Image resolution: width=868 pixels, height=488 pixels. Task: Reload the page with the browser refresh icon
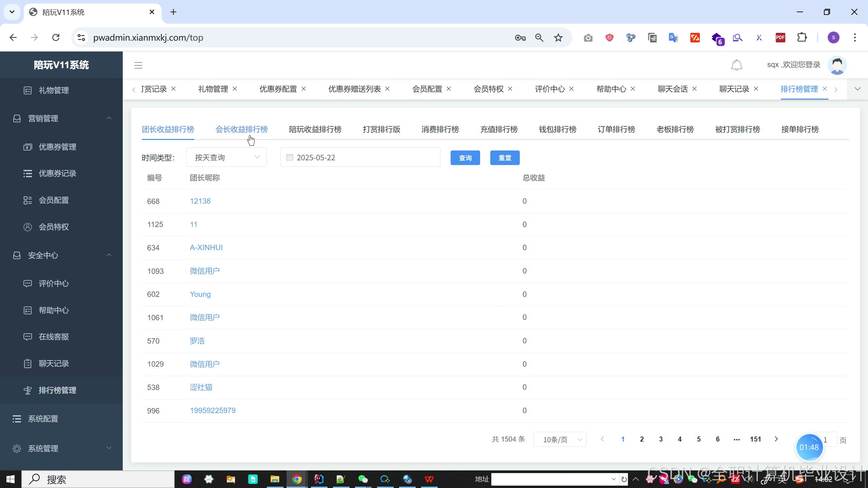pos(56,38)
